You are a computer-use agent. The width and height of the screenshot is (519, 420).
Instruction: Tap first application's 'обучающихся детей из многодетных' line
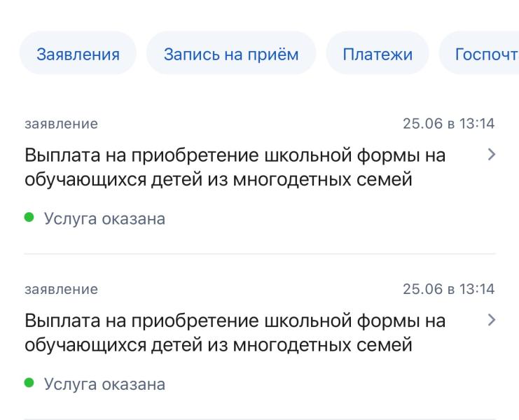(219, 180)
